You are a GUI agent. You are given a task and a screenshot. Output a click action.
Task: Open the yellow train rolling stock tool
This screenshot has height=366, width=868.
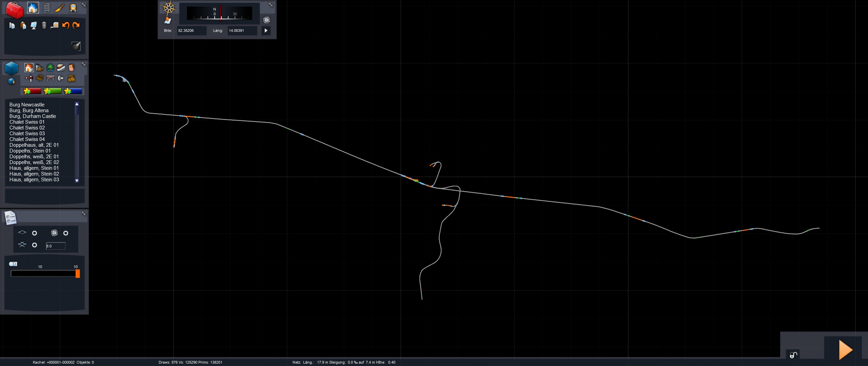click(x=73, y=8)
